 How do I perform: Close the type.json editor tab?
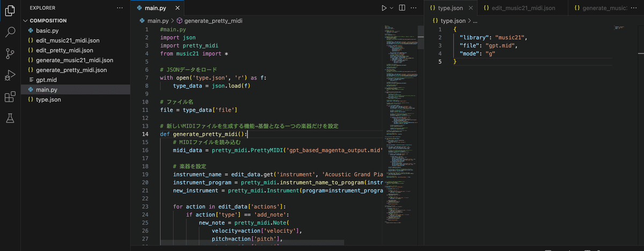point(471,8)
